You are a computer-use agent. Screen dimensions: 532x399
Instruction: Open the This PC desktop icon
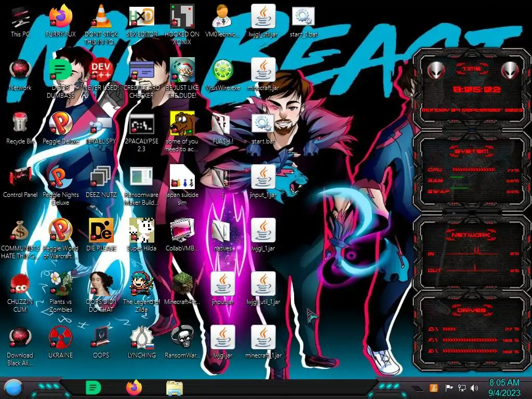coord(20,21)
